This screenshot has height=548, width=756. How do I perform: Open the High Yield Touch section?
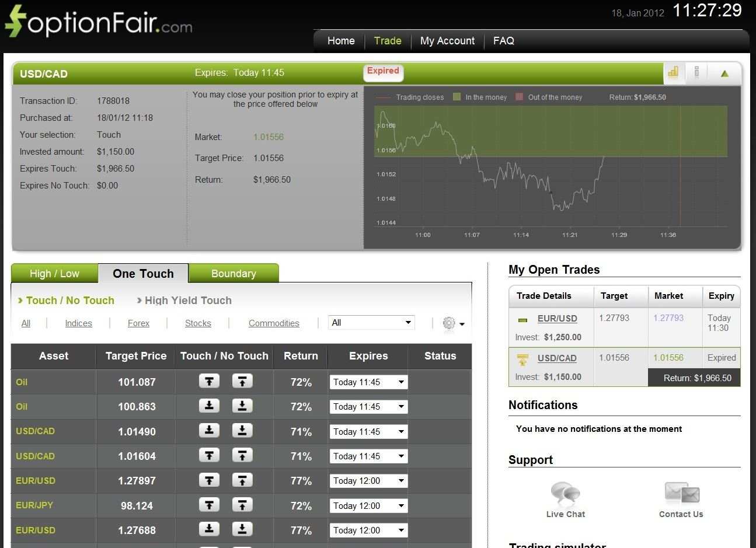187,300
